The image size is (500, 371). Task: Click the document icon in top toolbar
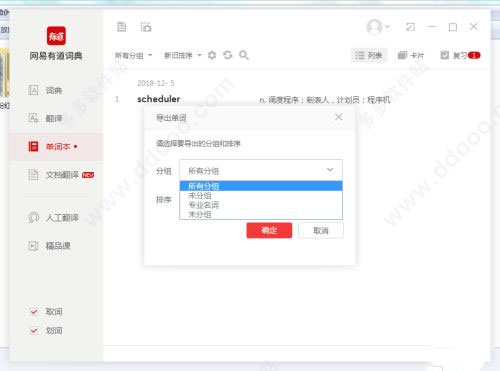pos(122,27)
